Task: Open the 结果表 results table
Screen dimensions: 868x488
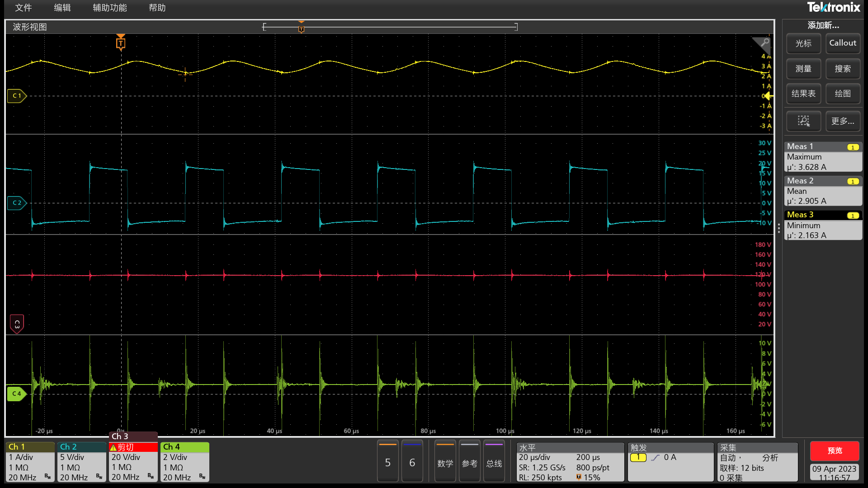Action: (803, 94)
